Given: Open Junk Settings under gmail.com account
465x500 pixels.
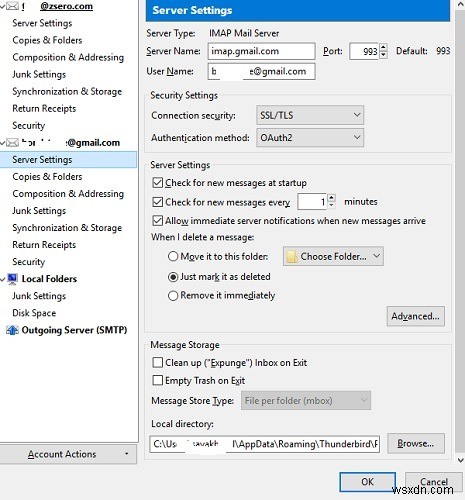Looking at the screenshot, I should (39, 211).
